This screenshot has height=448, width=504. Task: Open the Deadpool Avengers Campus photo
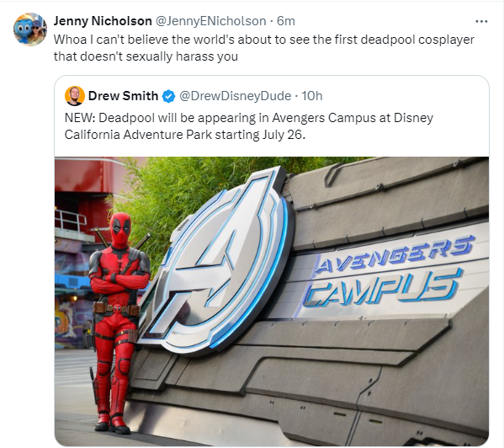pos(272,301)
